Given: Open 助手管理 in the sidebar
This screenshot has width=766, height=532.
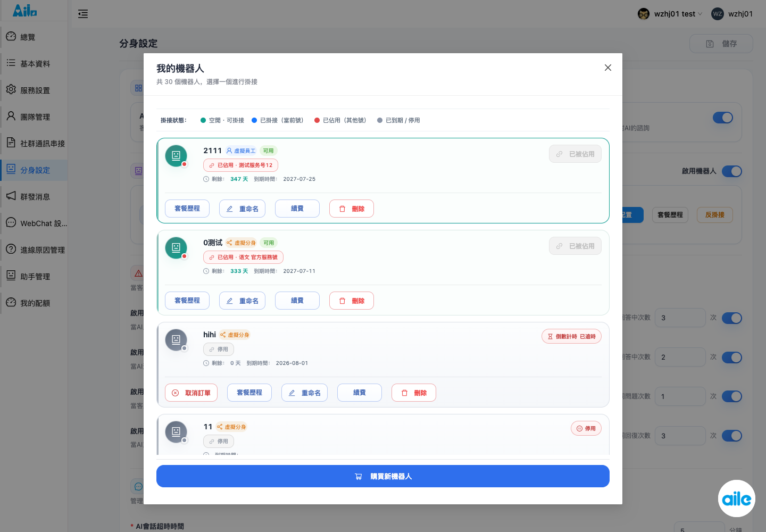Looking at the screenshot, I should tap(34, 276).
